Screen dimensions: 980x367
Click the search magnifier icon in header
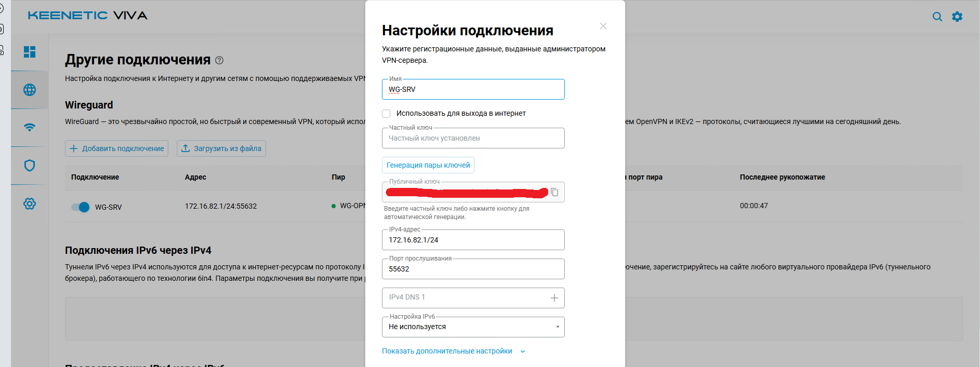[937, 17]
